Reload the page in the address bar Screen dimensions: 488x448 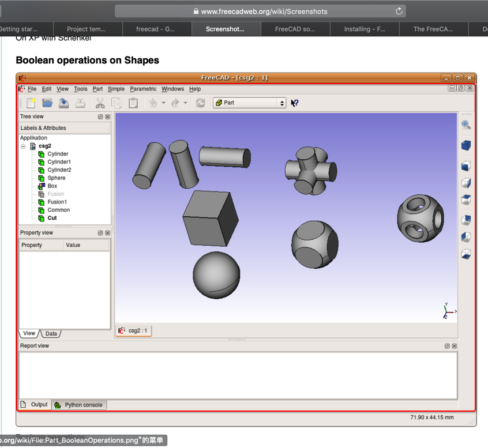(399, 11)
